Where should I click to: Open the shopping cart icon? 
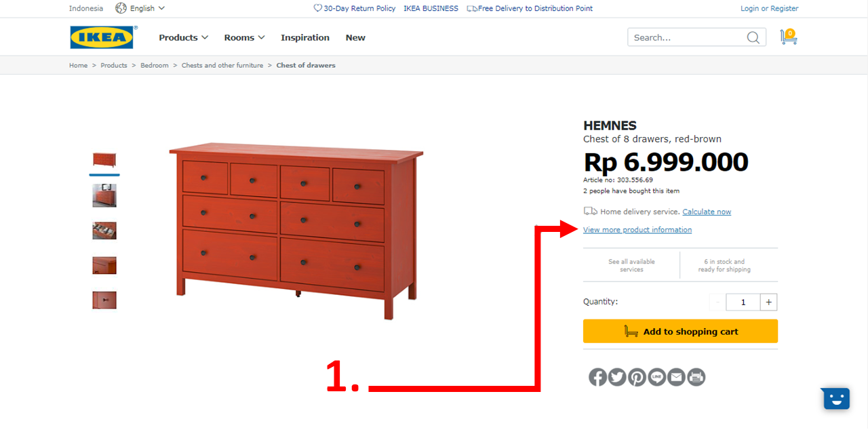(789, 37)
